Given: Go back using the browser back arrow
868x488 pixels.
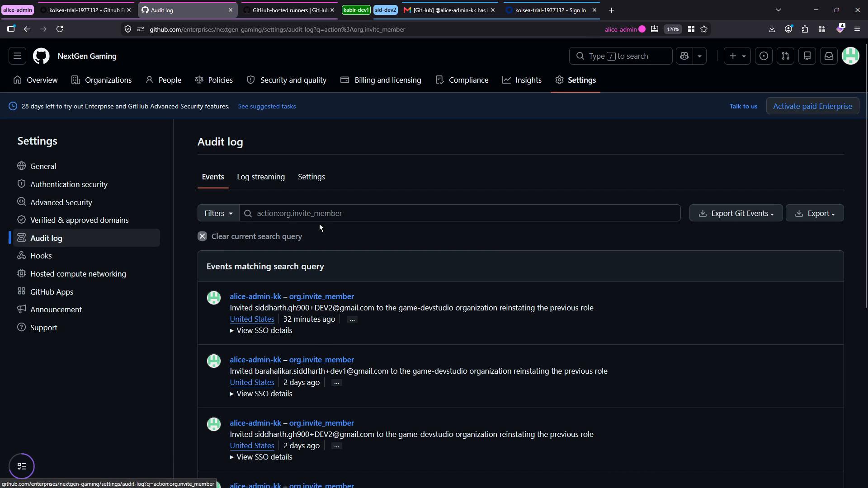Looking at the screenshot, I should [x=27, y=29].
